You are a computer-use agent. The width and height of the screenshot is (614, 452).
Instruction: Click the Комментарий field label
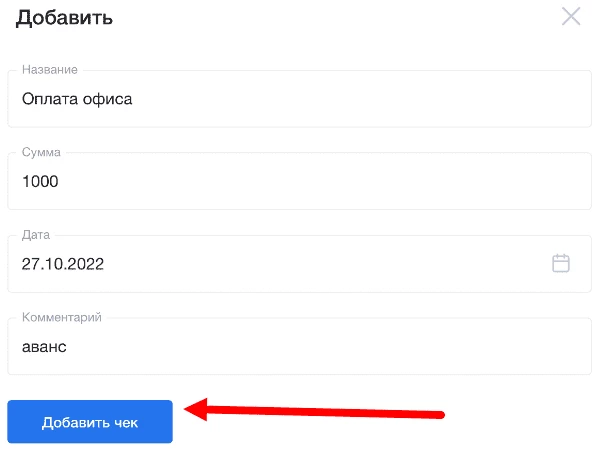[61, 317]
